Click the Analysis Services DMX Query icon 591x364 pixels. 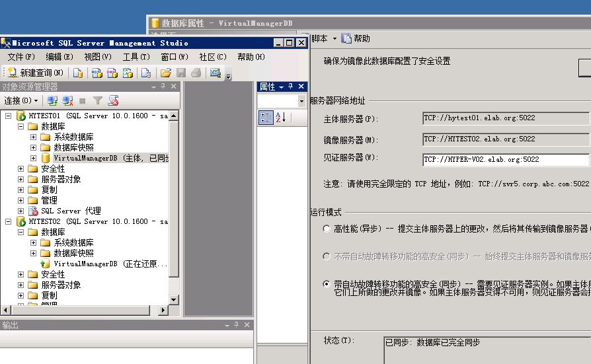[x=112, y=73]
